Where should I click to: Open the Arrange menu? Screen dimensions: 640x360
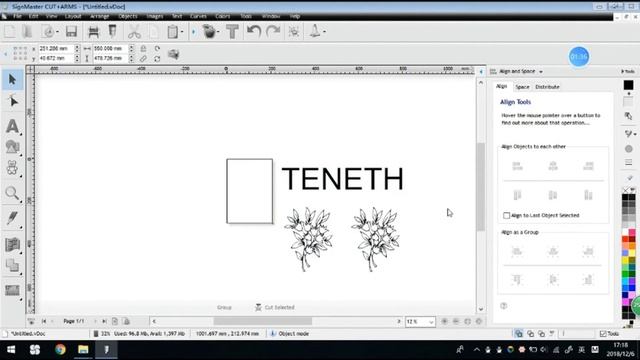(x=99, y=16)
